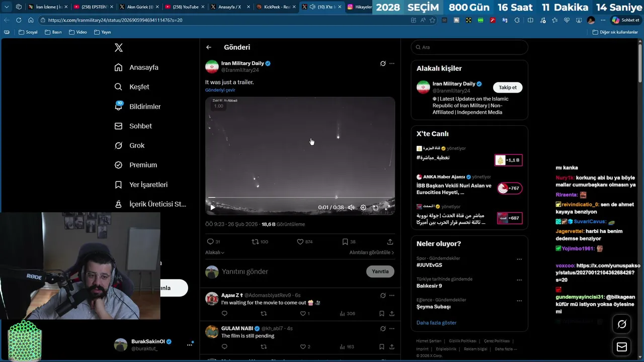The width and height of the screenshot is (644, 362).
Task: Open more options for #JUVEvGS trend
Action: tap(519, 259)
